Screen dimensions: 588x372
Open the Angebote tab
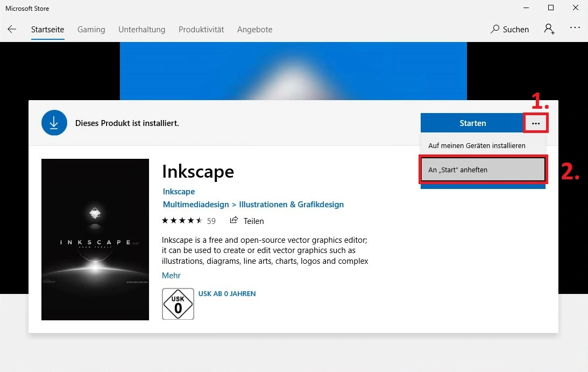click(254, 30)
